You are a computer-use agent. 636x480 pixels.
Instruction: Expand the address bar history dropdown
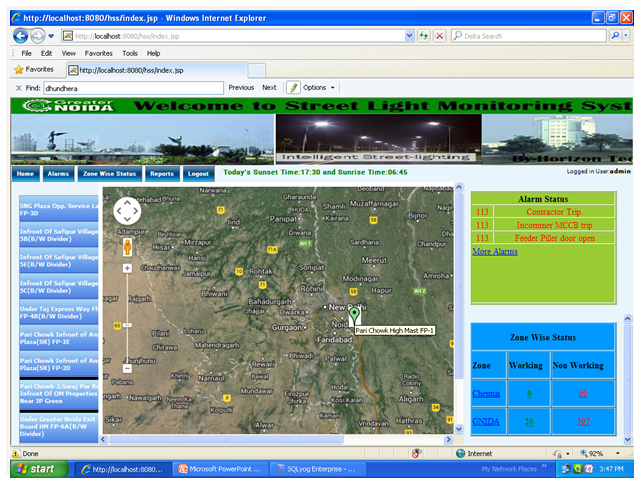click(409, 36)
